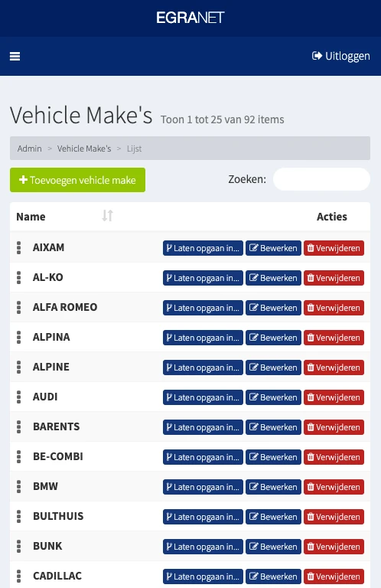This screenshot has height=588, width=381.
Task: Click the drag handle beside AUDI
Action: click(18, 397)
